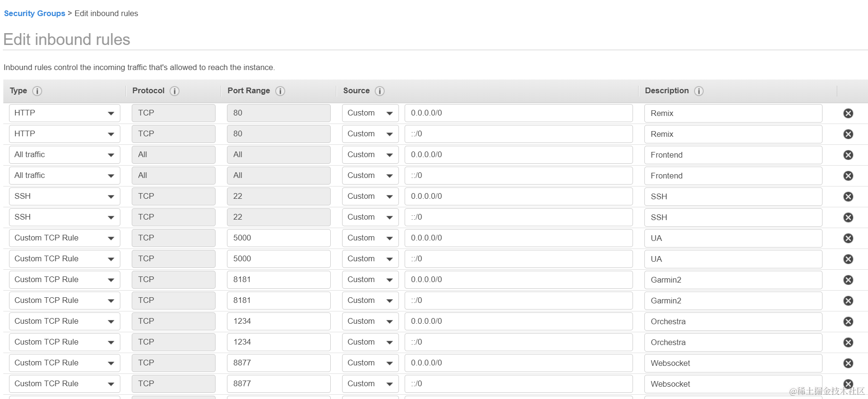Edit source CIDR field of SSH 0.0.0.0/0 rule
This screenshot has height=399, width=868.
pos(519,196)
